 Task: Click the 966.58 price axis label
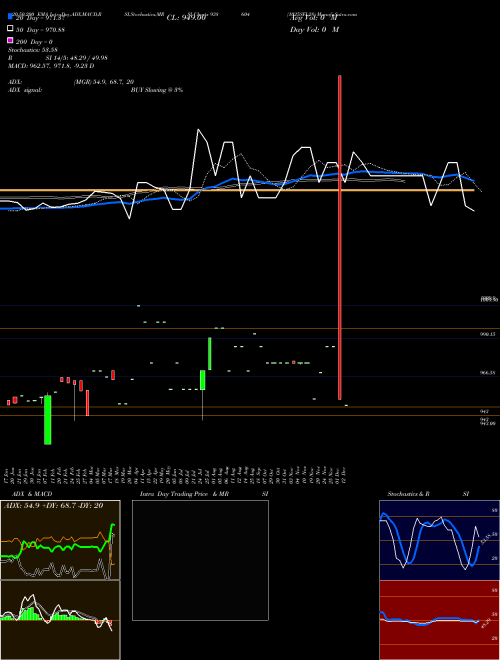(488, 373)
